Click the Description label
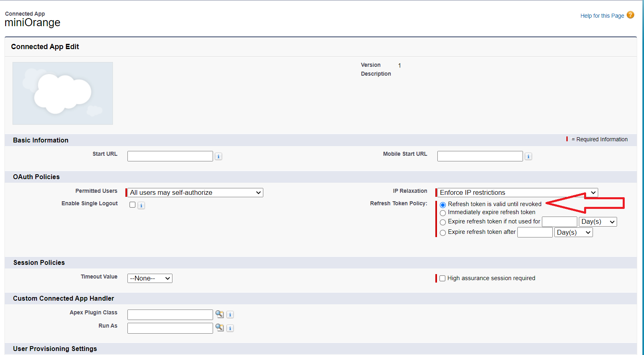This screenshot has width=644, height=355. coord(376,74)
